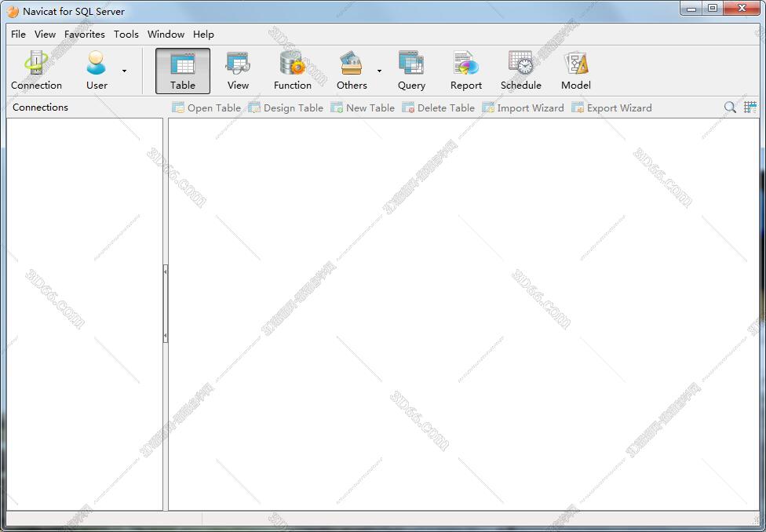Image resolution: width=766 pixels, height=532 pixels.
Task: Open the Model toolbar icon
Action: tap(576, 71)
